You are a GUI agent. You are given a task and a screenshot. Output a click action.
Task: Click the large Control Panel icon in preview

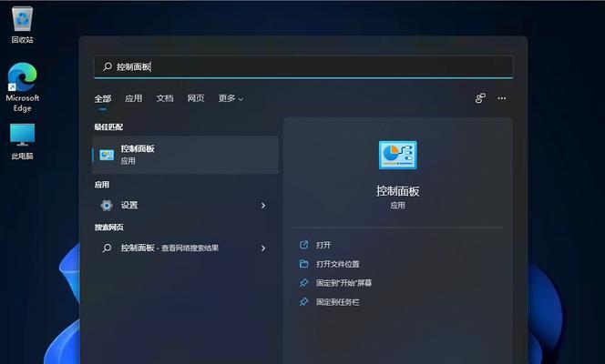point(398,155)
